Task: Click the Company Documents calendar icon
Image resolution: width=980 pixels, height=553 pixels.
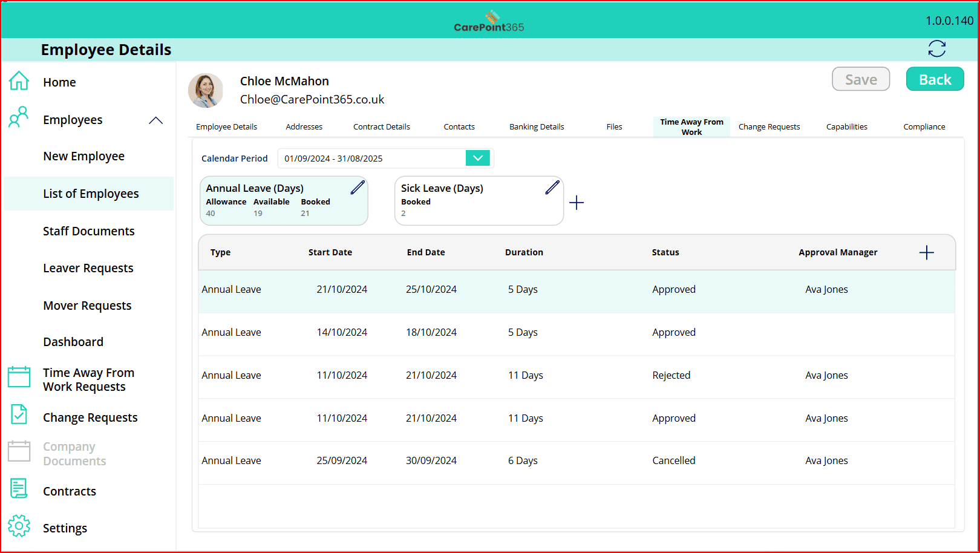Action: coord(19,451)
